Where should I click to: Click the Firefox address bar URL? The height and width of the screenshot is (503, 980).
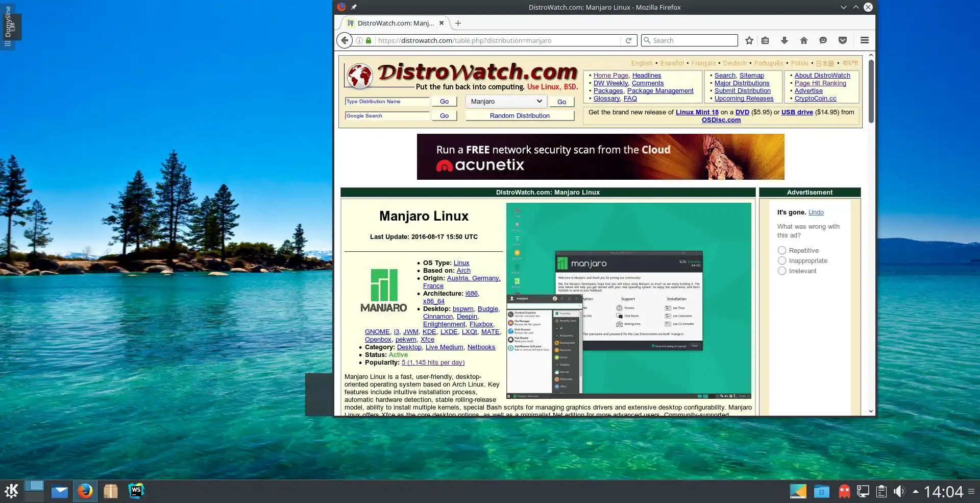click(498, 40)
